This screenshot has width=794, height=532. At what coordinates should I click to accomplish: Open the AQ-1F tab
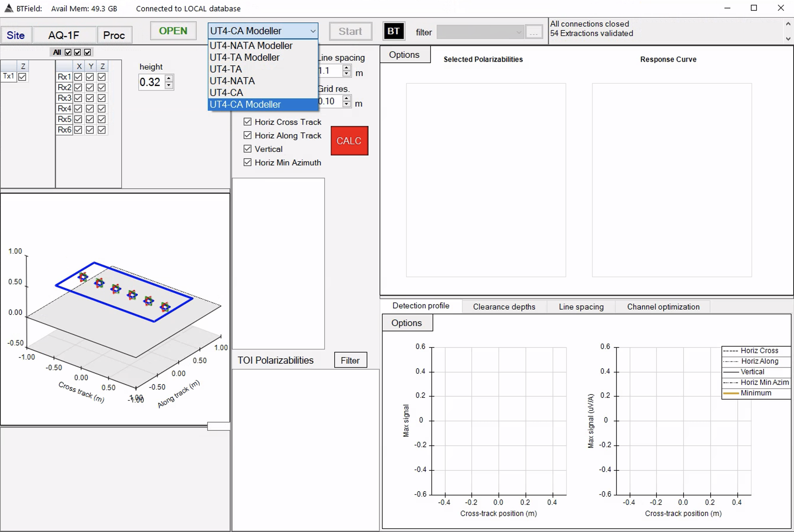click(x=64, y=35)
